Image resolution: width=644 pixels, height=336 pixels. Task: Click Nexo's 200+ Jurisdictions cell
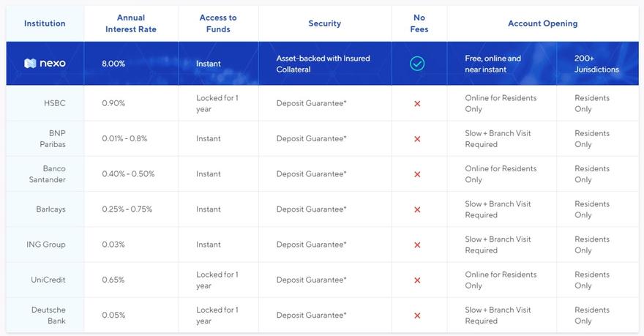point(596,64)
